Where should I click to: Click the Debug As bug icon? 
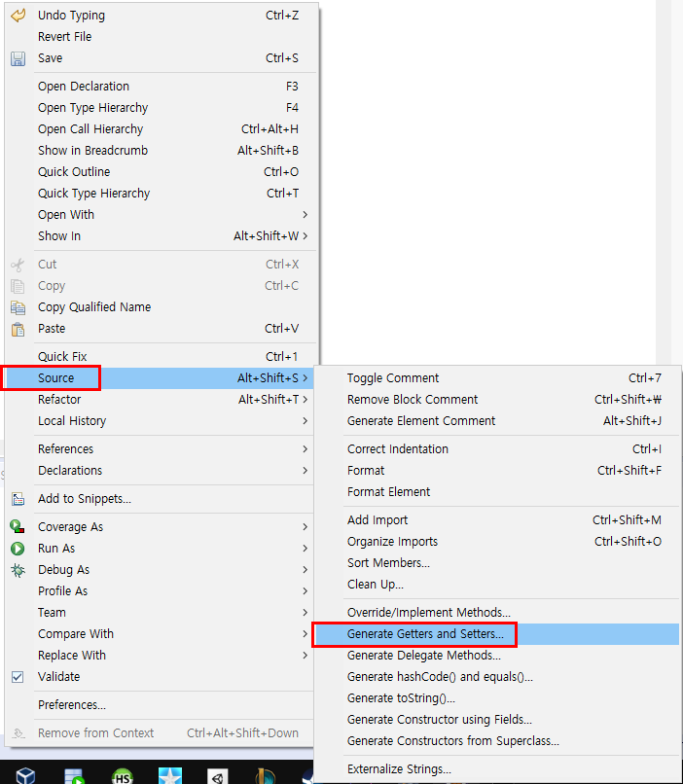18,570
